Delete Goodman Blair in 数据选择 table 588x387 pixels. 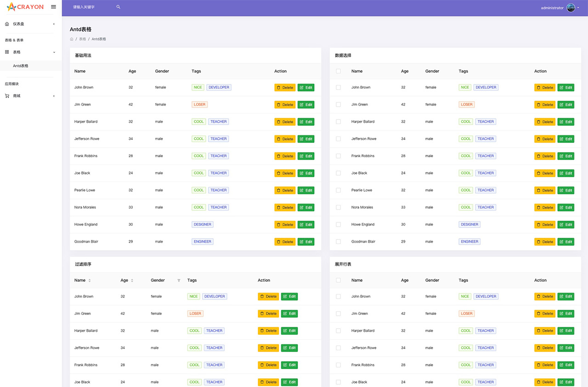545,242
